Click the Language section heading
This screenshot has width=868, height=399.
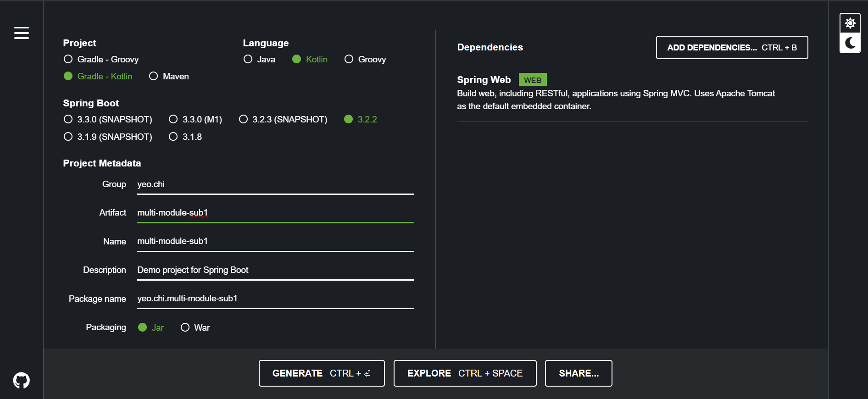coord(266,43)
